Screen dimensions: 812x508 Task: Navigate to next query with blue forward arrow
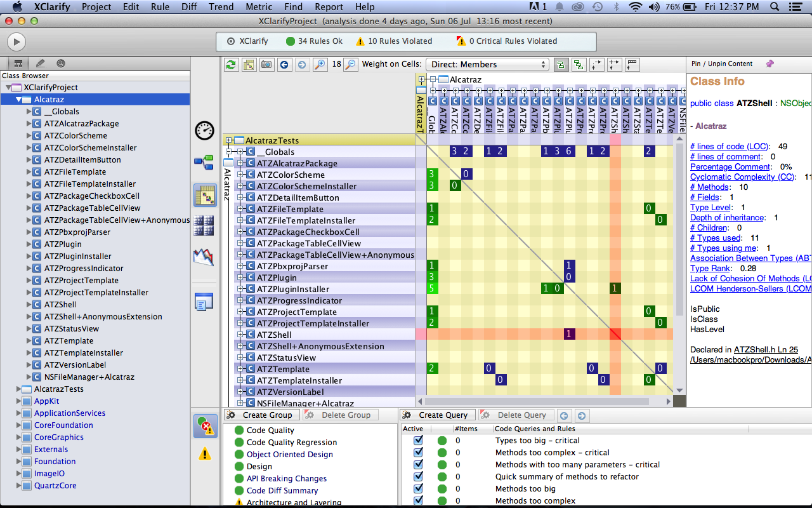[x=580, y=415]
